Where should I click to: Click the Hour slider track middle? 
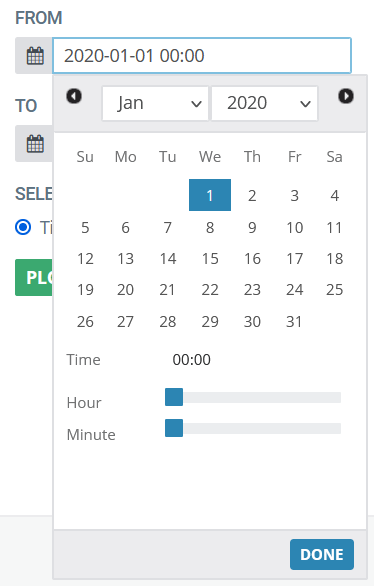(x=253, y=397)
